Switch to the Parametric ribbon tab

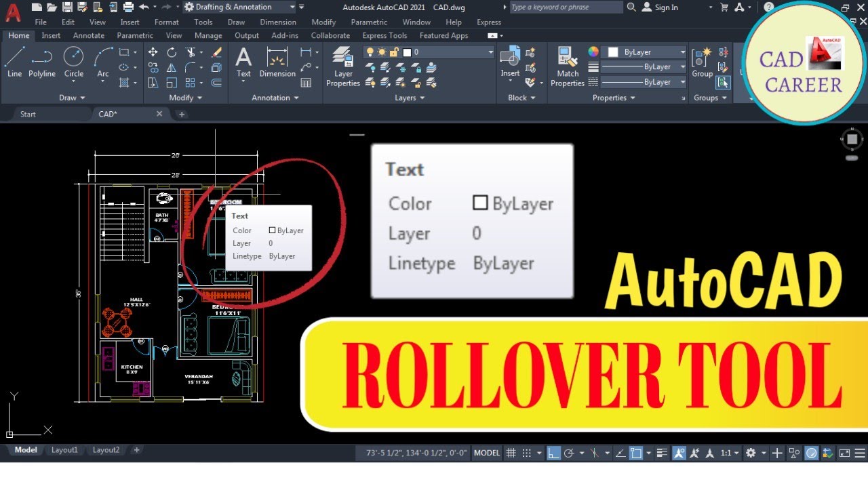click(135, 35)
